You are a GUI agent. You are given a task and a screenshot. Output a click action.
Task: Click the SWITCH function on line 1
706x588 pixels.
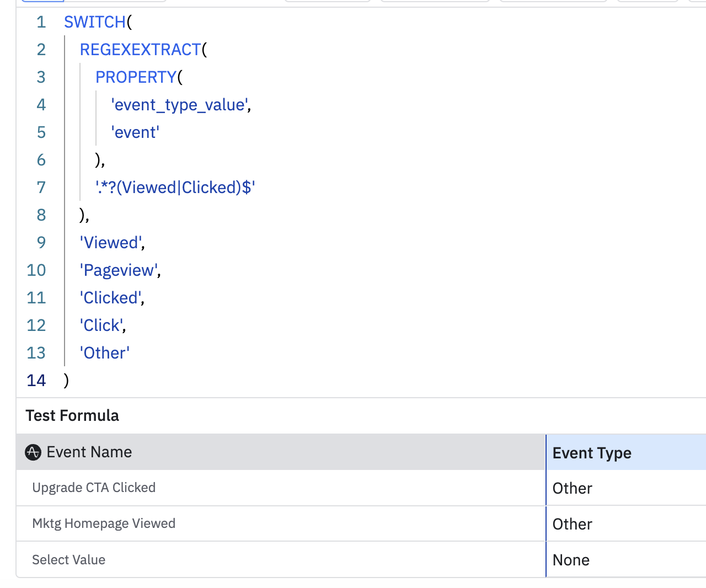95,22
